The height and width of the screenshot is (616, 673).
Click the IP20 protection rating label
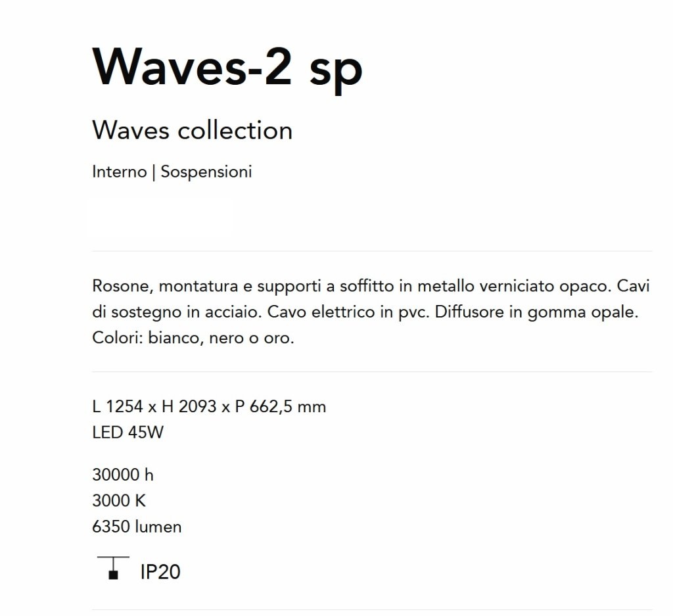pos(160,572)
